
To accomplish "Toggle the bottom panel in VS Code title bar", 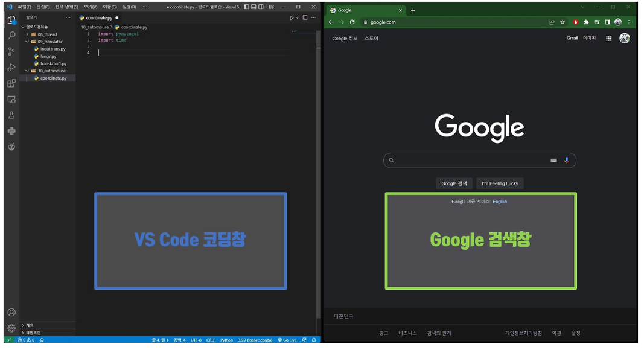I will pyautogui.click(x=254, y=7).
